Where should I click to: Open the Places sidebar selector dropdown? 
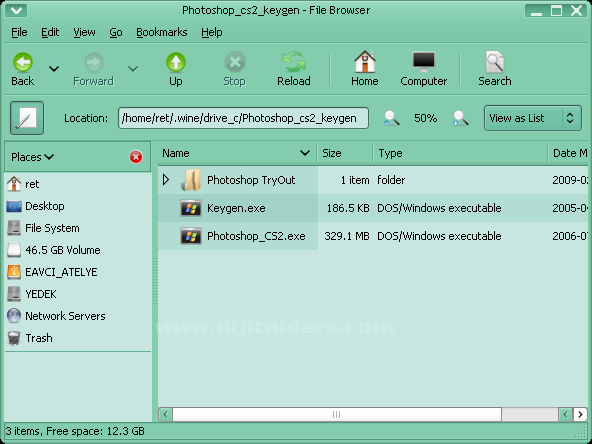32,157
